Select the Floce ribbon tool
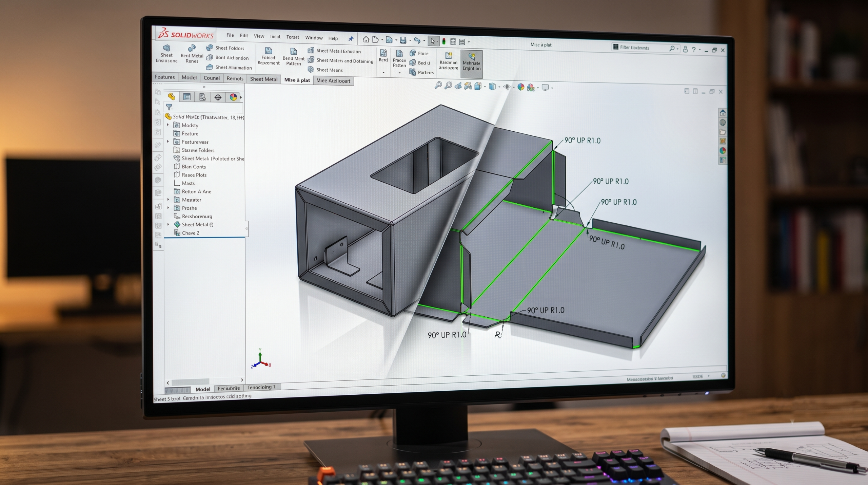Viewport: 868px width, 485px height. click(419, 53)
